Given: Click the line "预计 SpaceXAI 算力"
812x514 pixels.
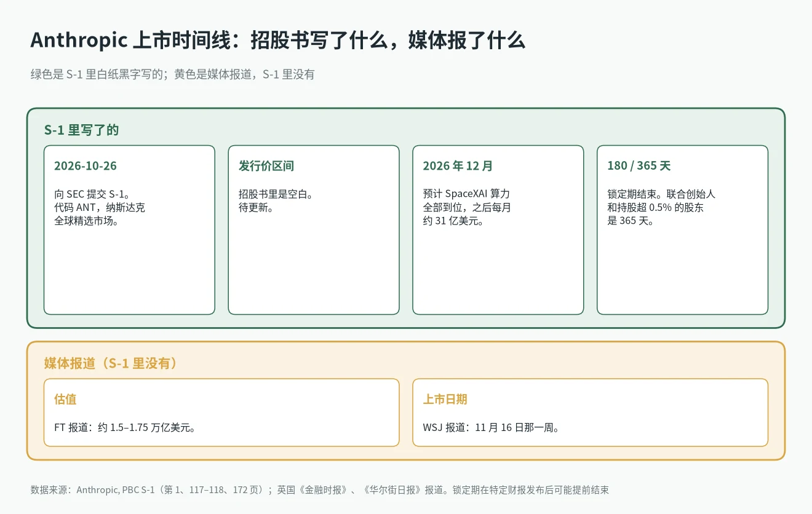Looking at the screenshot, I should click(x=466, y=194).
